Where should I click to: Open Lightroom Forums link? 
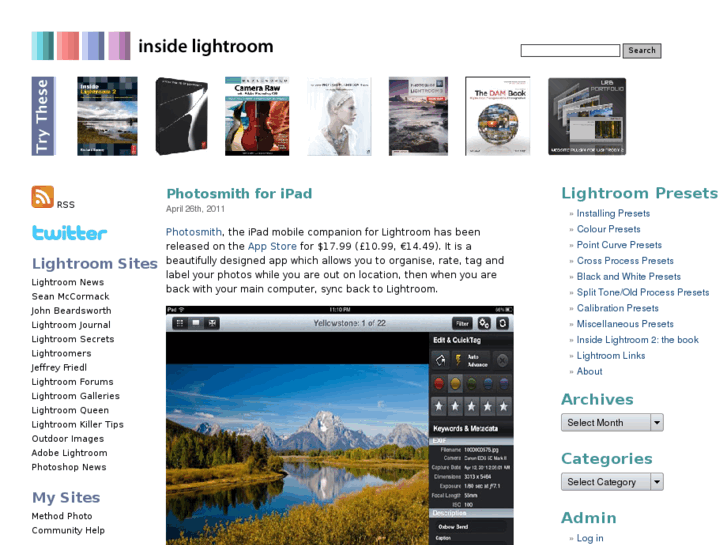(x=72, y=382)
